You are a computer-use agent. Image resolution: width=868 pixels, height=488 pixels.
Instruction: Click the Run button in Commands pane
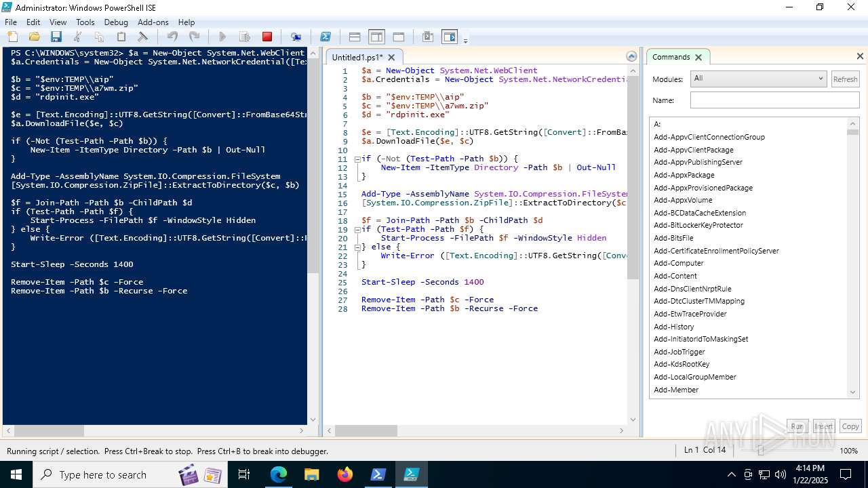pos(797,426)
